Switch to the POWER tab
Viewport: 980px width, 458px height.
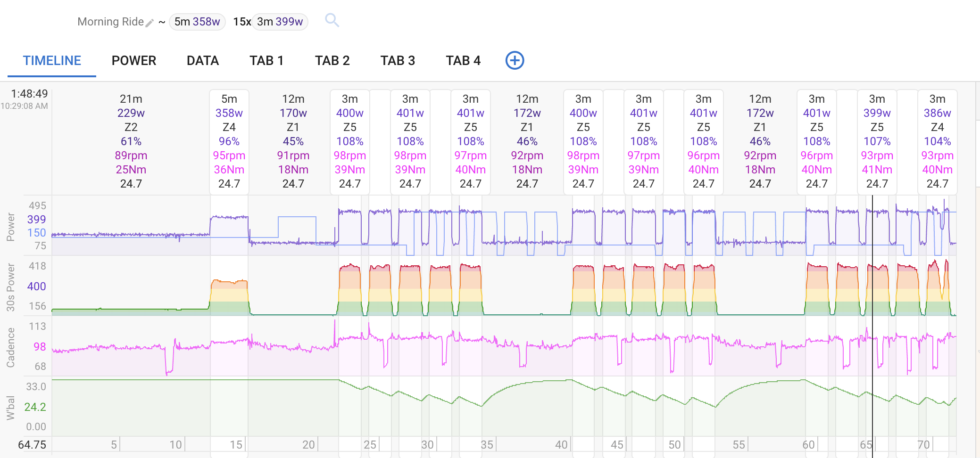point(134,60)
